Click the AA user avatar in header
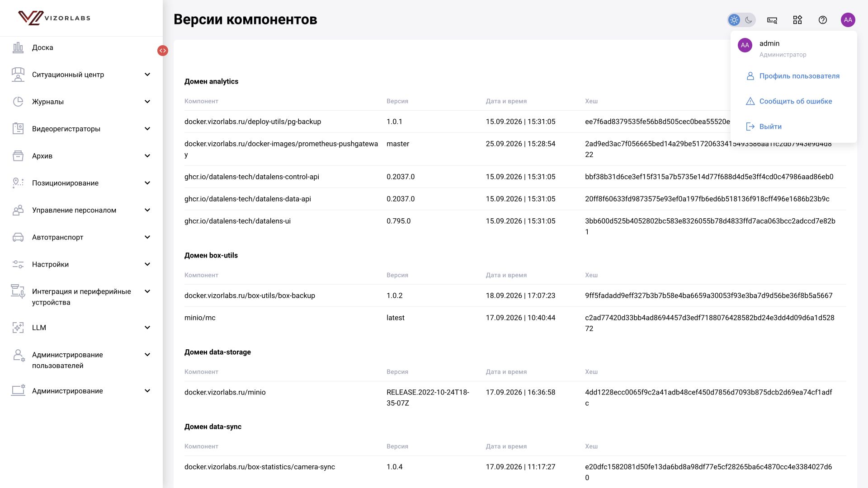This screenshot has width=868, height=488. click(848, 20)
